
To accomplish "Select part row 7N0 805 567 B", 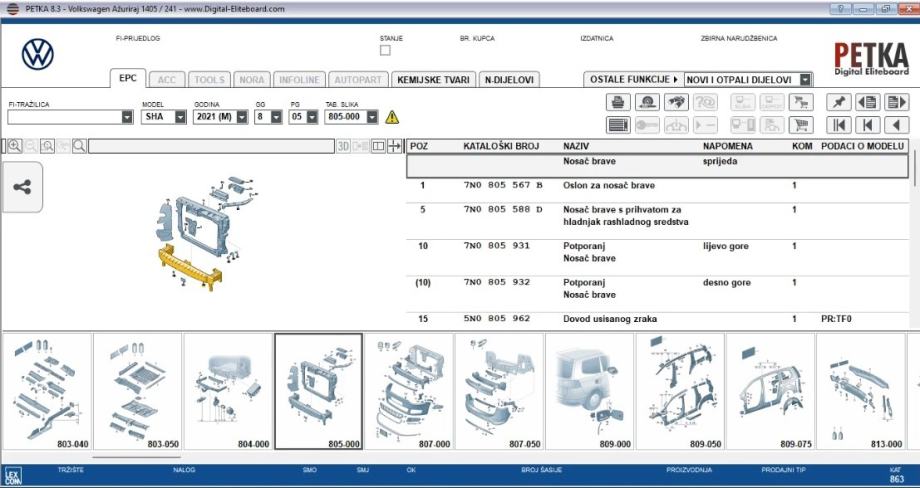I will (500, 186).
